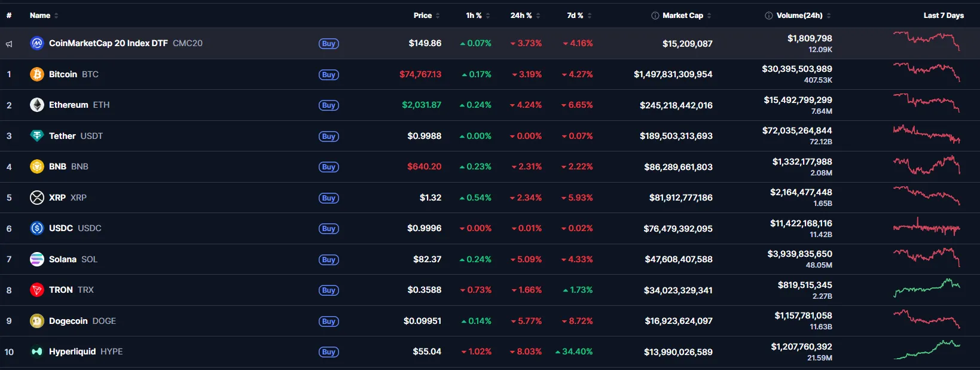Click the Dogecoin logo icon
980x370 pixels.
click(x=37, y=321)
